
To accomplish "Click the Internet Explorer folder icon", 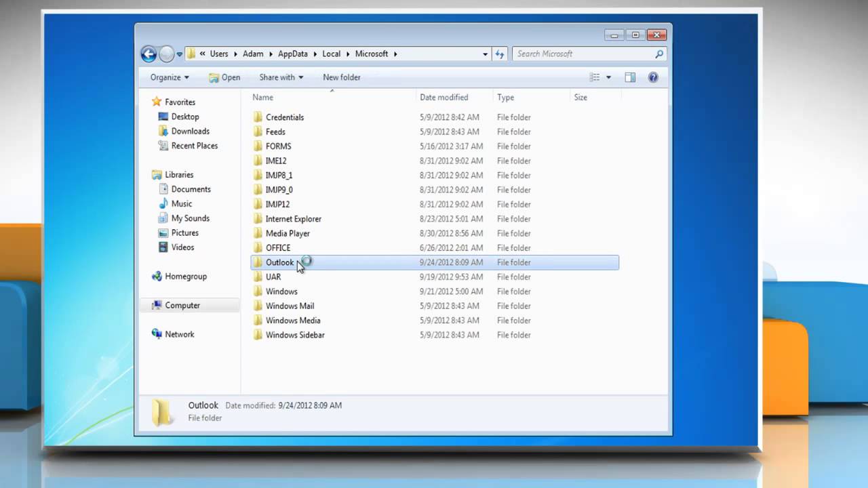I will [x=257, y=219].
